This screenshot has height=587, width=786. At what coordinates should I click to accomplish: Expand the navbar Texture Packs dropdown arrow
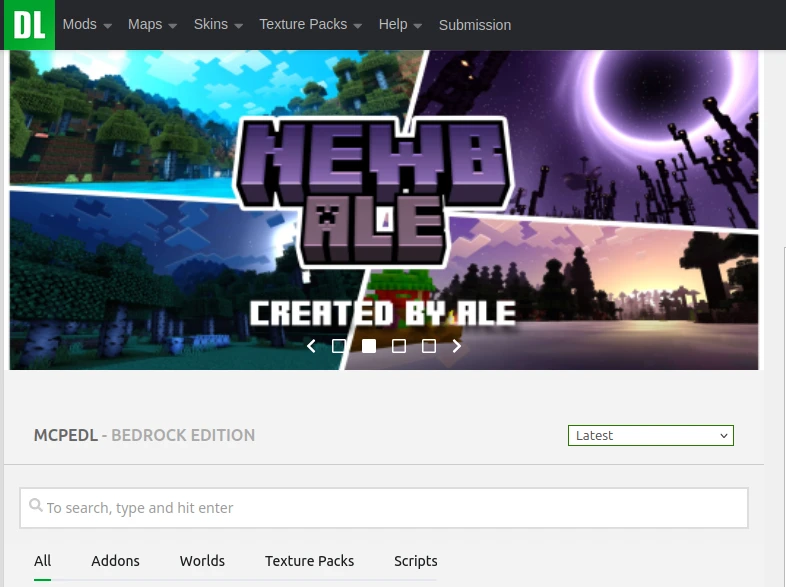[357, 26]
